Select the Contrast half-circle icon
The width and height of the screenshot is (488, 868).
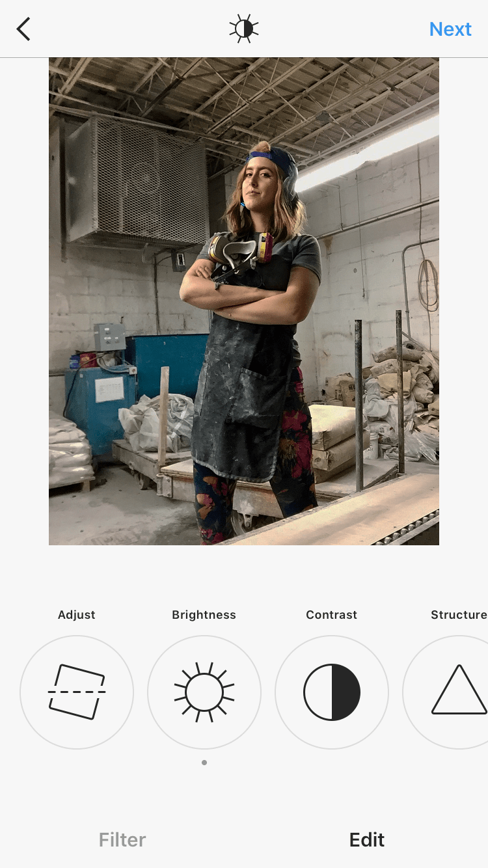click(x=332, y=692)
